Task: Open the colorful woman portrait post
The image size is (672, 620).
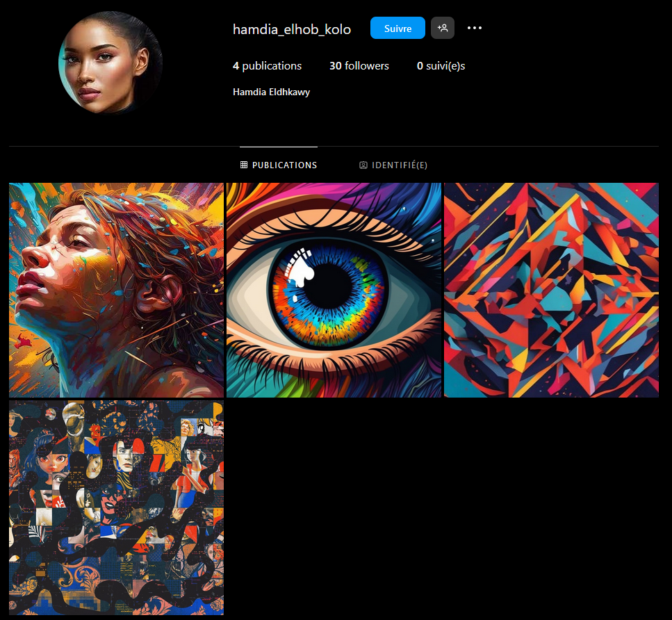Action: click(x=116, y=291)
